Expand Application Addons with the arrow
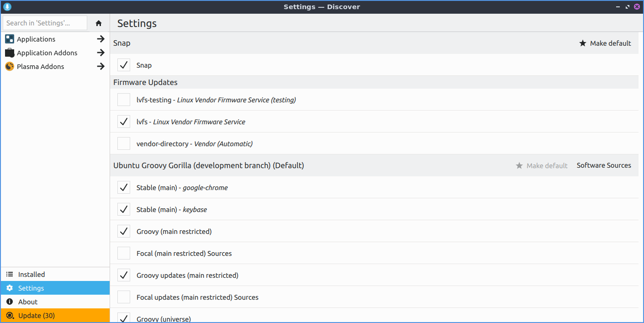This screenshot has width=644, height=323. (x=101, y=53)
